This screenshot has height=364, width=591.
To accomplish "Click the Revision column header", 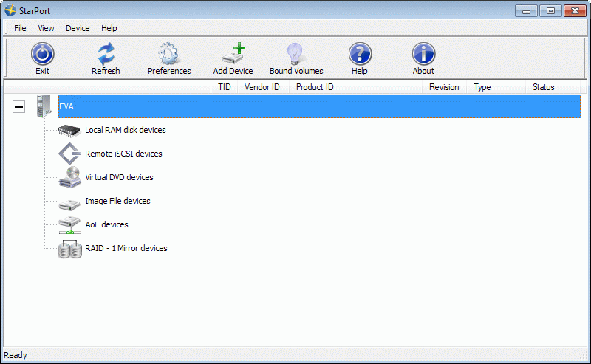I will pyautogui.click(x=444, y=87).
